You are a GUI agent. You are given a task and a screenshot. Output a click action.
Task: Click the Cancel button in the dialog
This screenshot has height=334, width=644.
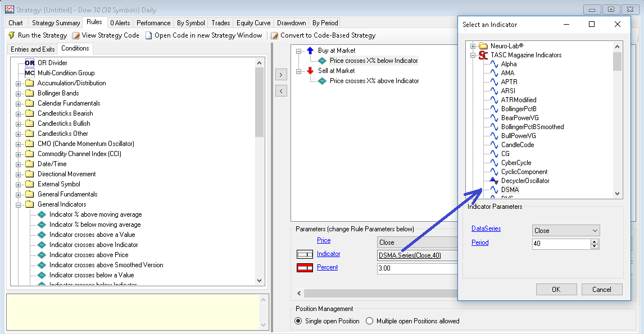pos(601,290)
